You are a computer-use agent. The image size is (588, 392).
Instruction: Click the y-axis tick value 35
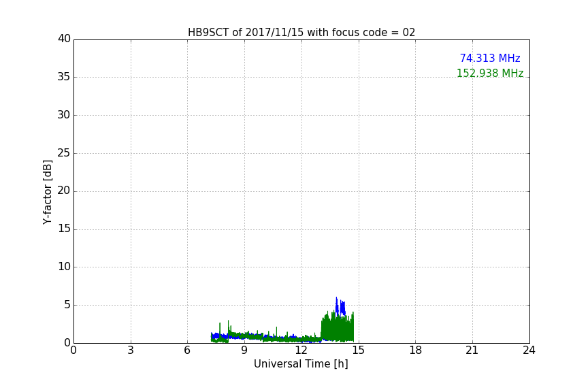coord(64,77)
